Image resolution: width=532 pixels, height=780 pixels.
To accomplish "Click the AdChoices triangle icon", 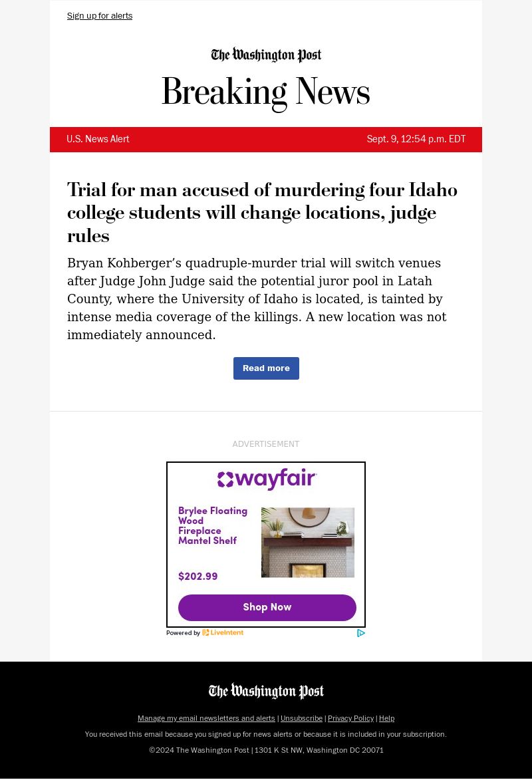I will [361, 633].
